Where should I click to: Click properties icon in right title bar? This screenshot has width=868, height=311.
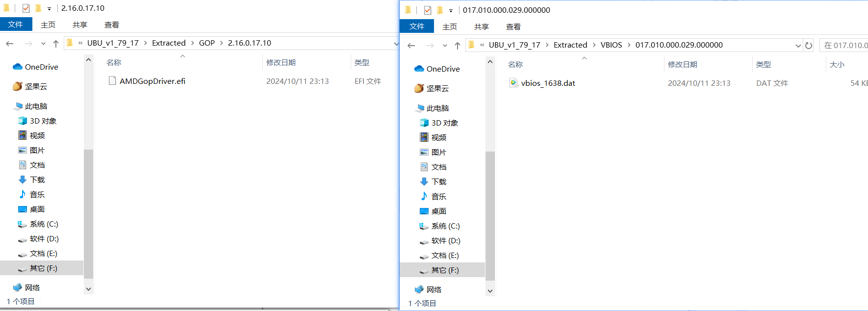click(428, 10)
